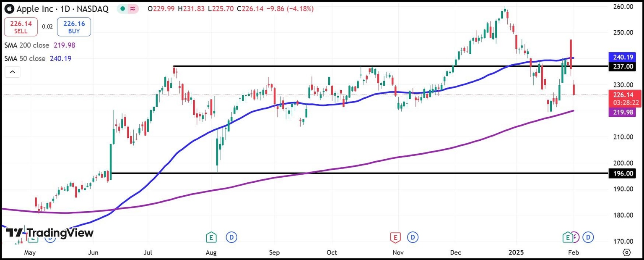Click the February green earnings marker

[568, 237]
